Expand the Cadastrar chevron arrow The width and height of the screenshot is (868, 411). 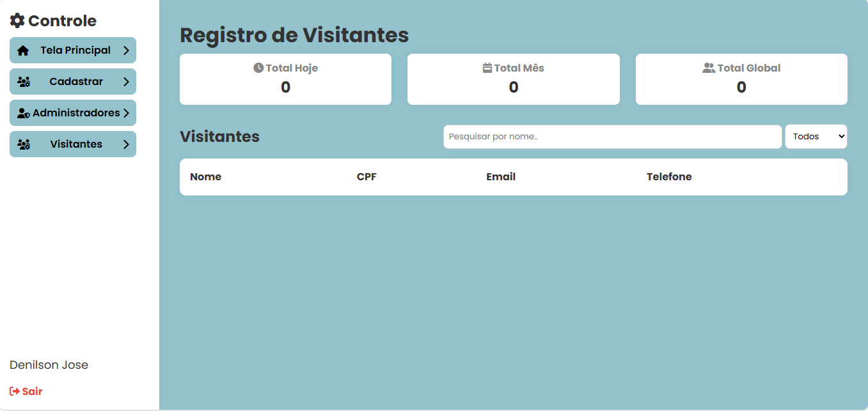point(126,82)
